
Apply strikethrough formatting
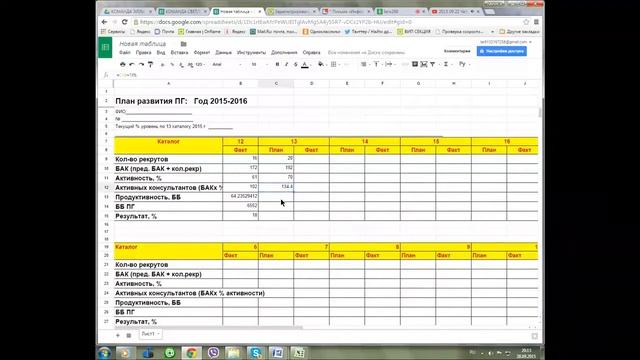pyautogui.click(x=296, y=64)
